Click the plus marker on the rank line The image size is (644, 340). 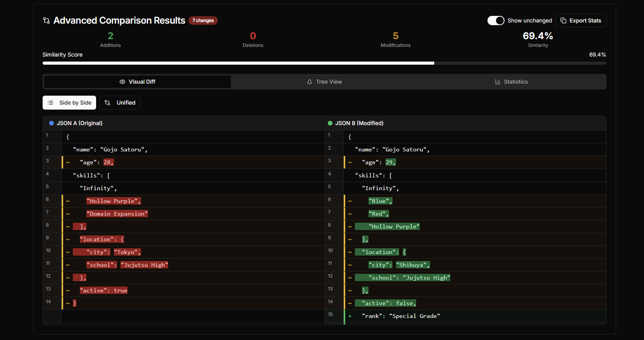(x=350, y=316)
